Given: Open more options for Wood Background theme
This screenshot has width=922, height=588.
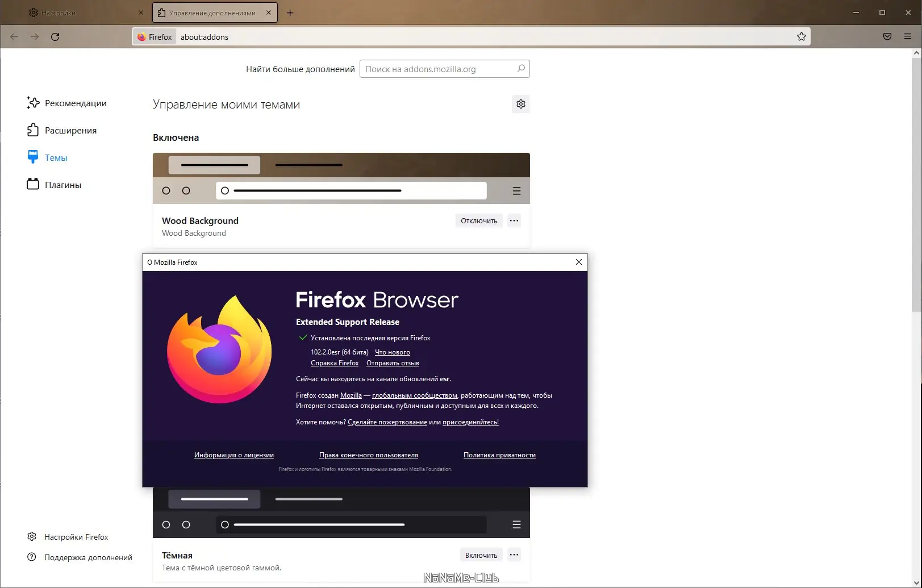Looking at the screenshot, I should pyautogui.click(x=514, y=221).
